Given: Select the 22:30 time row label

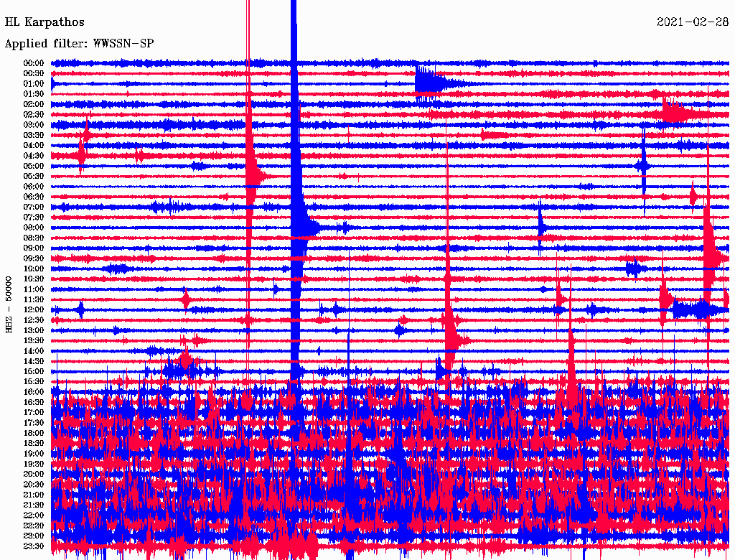Looking at the screenshot, I should pos(34,526).
